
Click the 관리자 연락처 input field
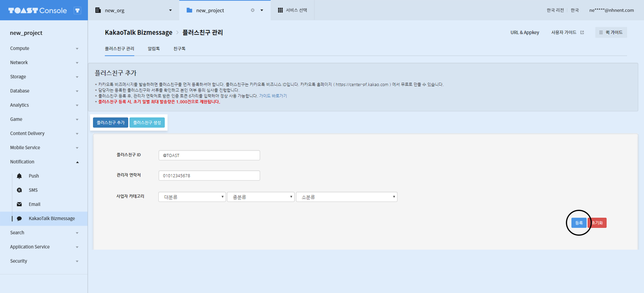tap(209, 176)
